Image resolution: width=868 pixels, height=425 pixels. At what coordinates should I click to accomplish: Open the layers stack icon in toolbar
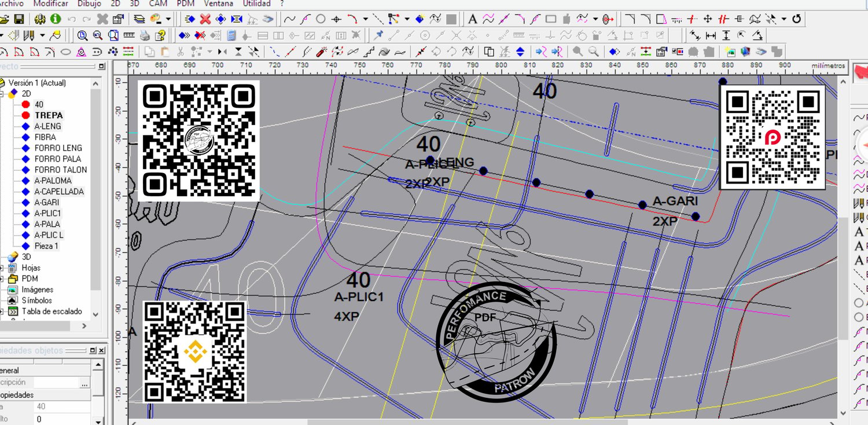coord(139,19)
